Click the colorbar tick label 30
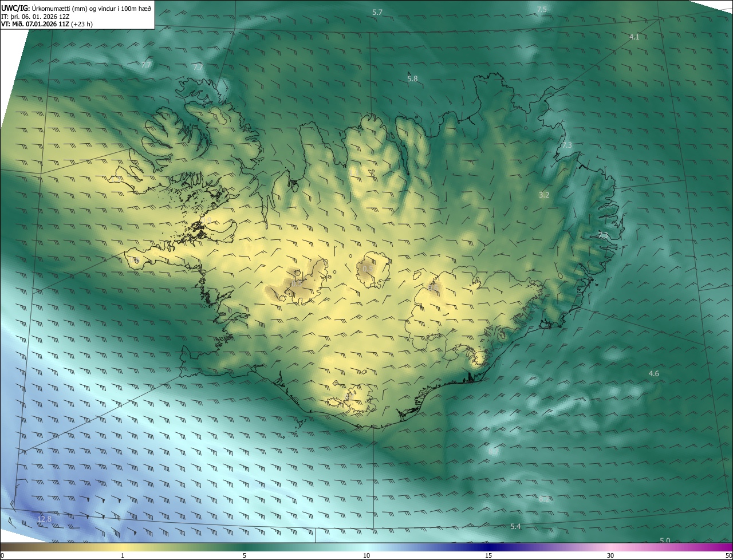 [x=610, y=556]
